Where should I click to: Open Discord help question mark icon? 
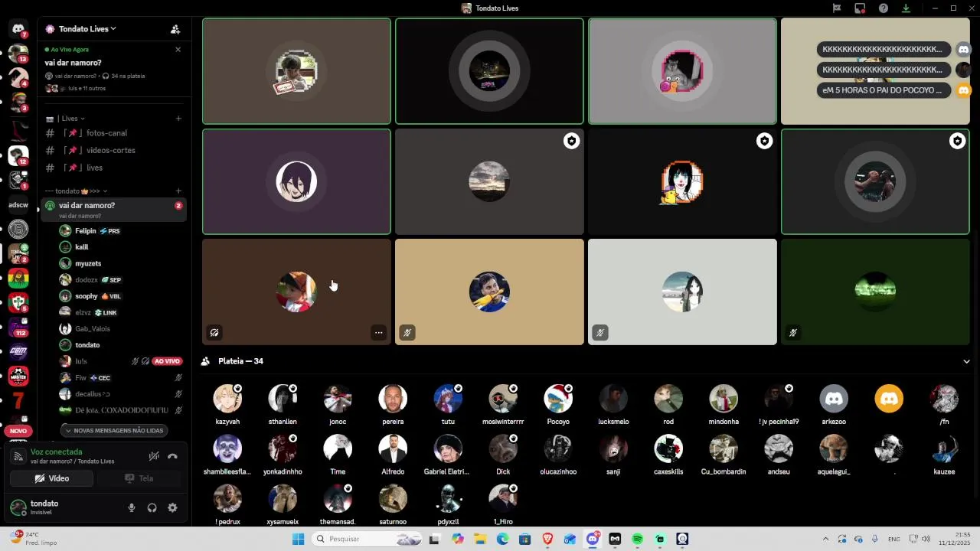pyautogui.click(x=884, y=8)
